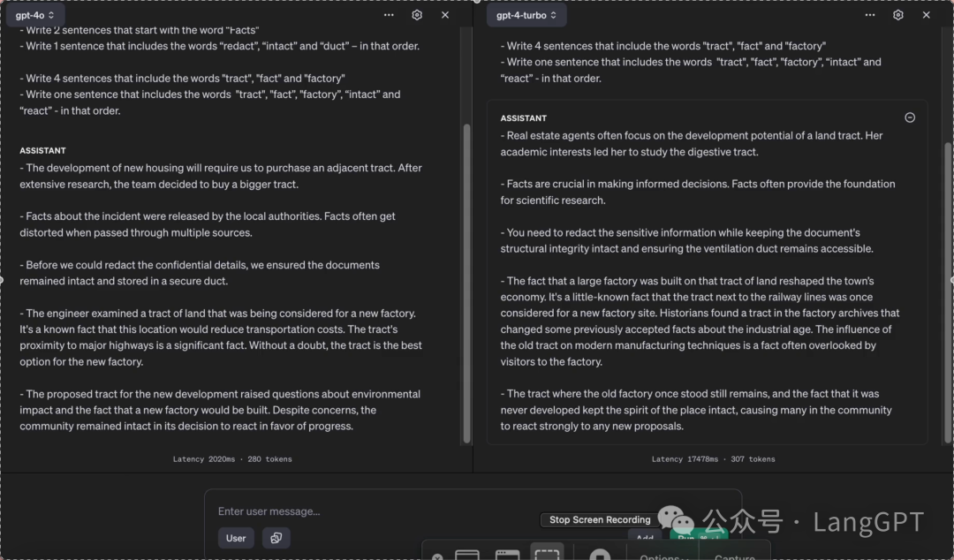
Task: Click the attach images icon beside User
Action: tap(276, 538)
